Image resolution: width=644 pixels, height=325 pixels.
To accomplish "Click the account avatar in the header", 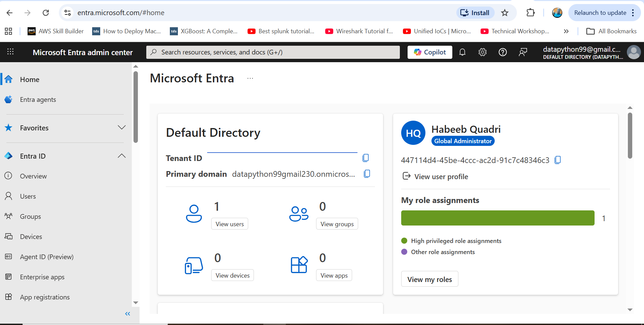I will [x=634, y=52].
